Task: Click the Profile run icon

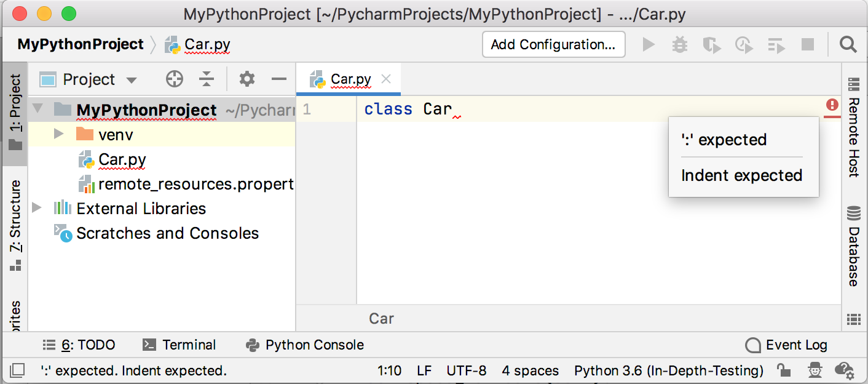Action: [744, 45]
